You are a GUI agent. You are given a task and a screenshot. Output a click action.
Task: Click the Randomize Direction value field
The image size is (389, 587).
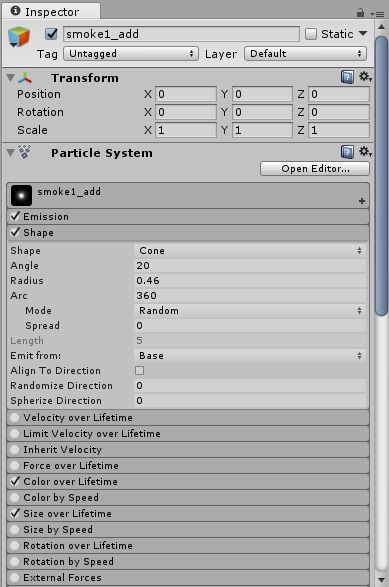[x=250, y=385]
